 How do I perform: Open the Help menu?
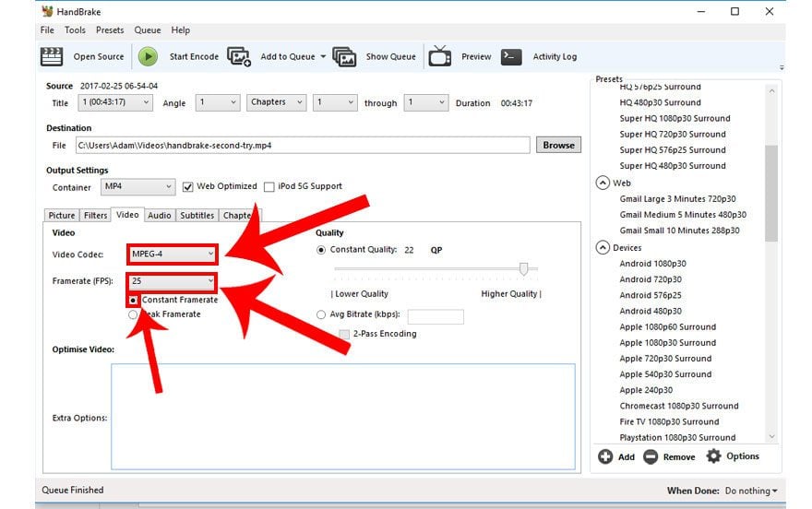tap(181, 30)
